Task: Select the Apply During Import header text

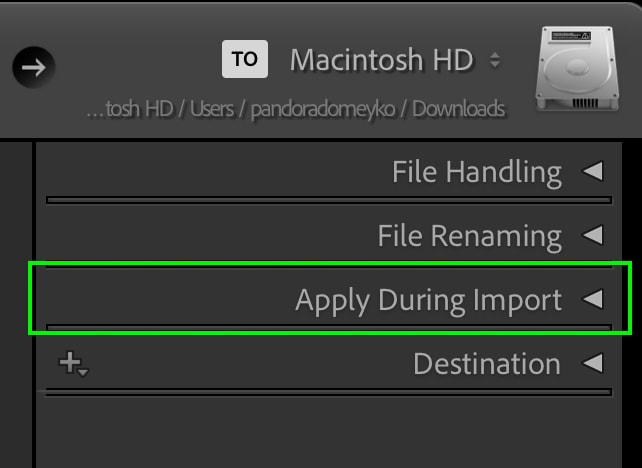Action: [429, 301]
